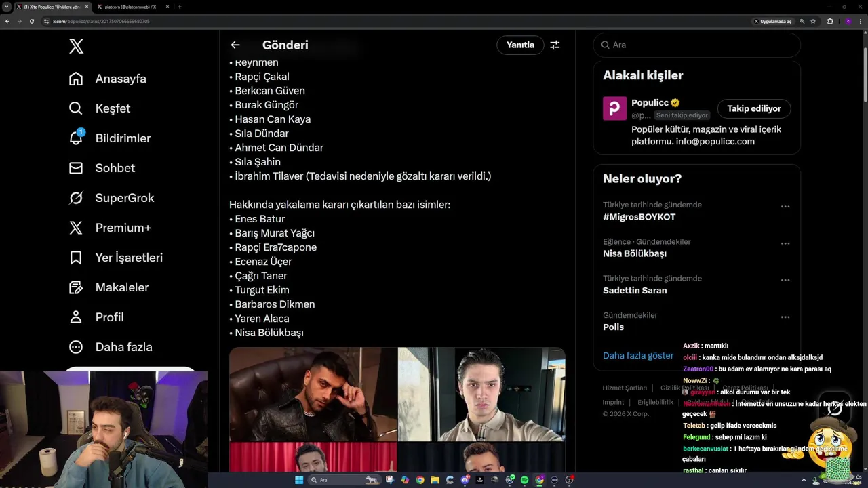
Task: Open Premium+ in the sidebar
Action: 110,228
